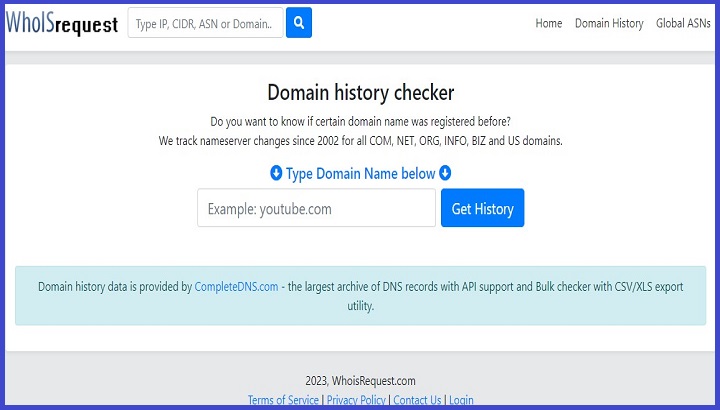Open the Home menu item
Viewport: 720px width, 410px height.
tap(548, 23)
